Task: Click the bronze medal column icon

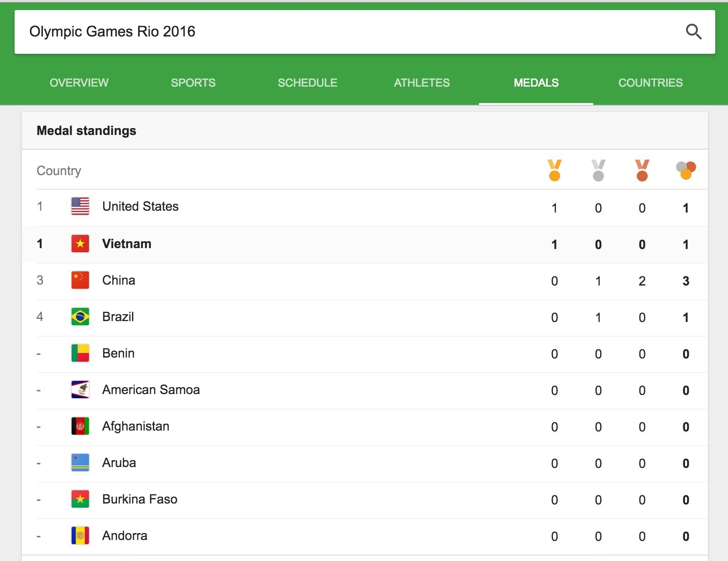Action: (642, 170)
